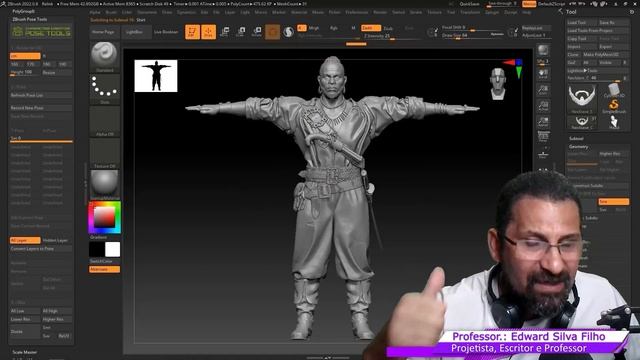Image resolution: width=640 pixels, height=360 pixels.
Task: Expand the Subtool section
Action: tap(576, 138)
